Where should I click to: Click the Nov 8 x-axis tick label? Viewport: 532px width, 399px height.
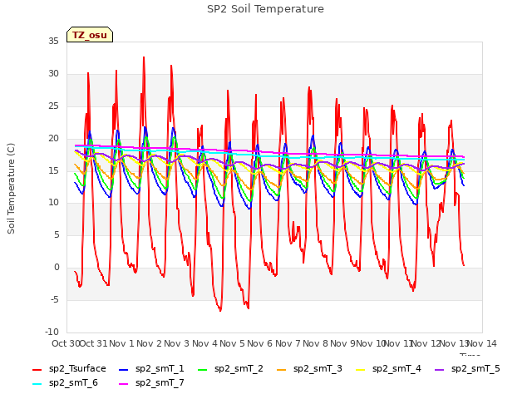[x=316, y=343]
